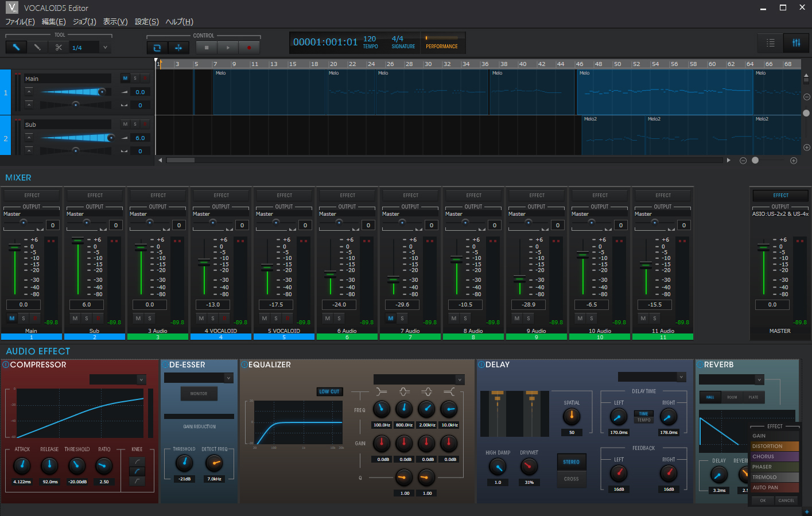812x516 pixels.
Task: Toggle the LOW CUT equalizer switch
Action: (x=329, y=391)
